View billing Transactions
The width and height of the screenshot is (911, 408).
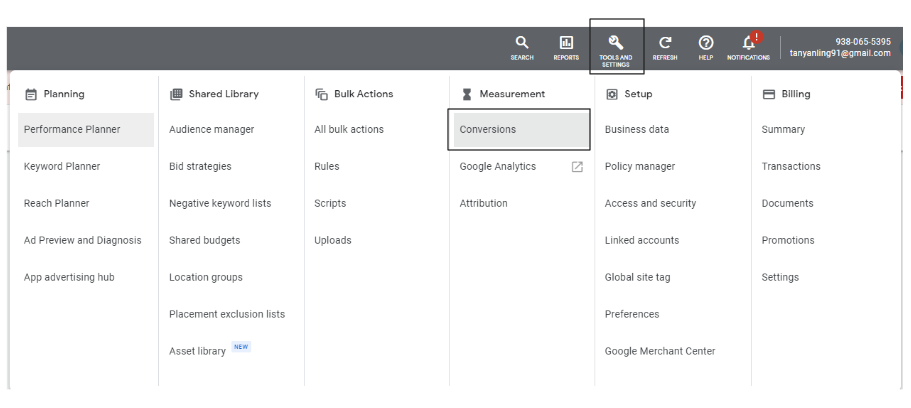click(x=791, y=167)
